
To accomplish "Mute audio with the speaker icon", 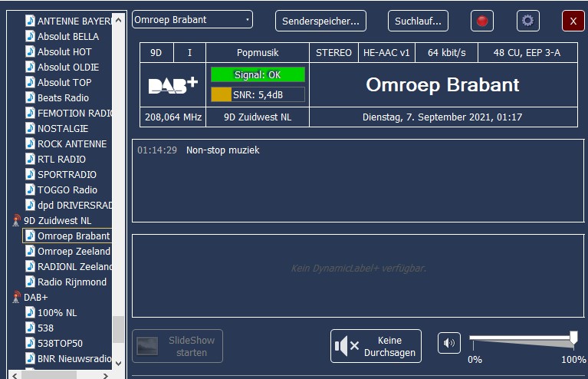I will pos(449,343).
